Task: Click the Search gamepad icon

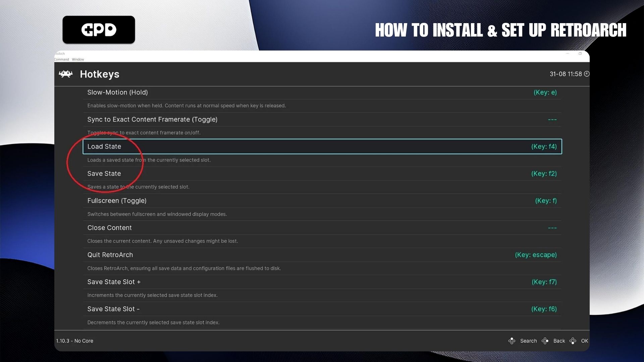Action: click(512, 341)
